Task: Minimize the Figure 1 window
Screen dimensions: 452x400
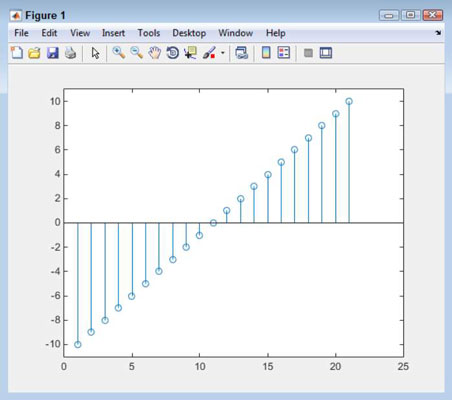Action: tap(389, 15)
